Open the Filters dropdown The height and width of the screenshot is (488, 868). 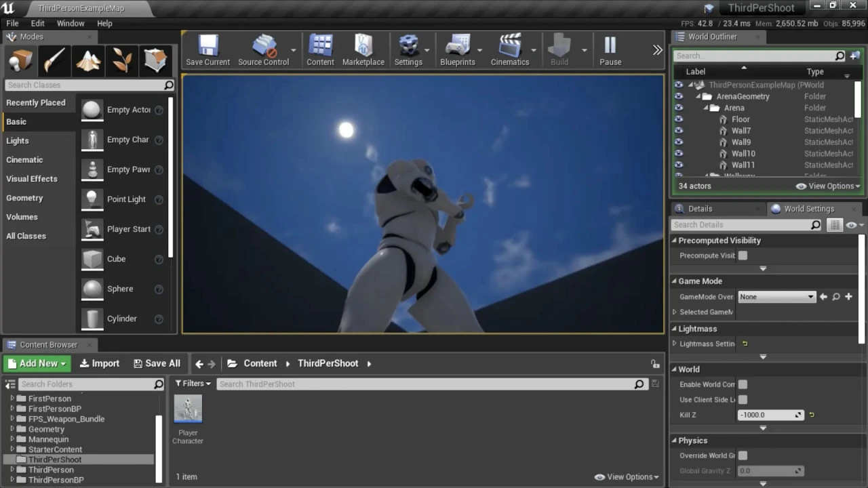[193, 384]
